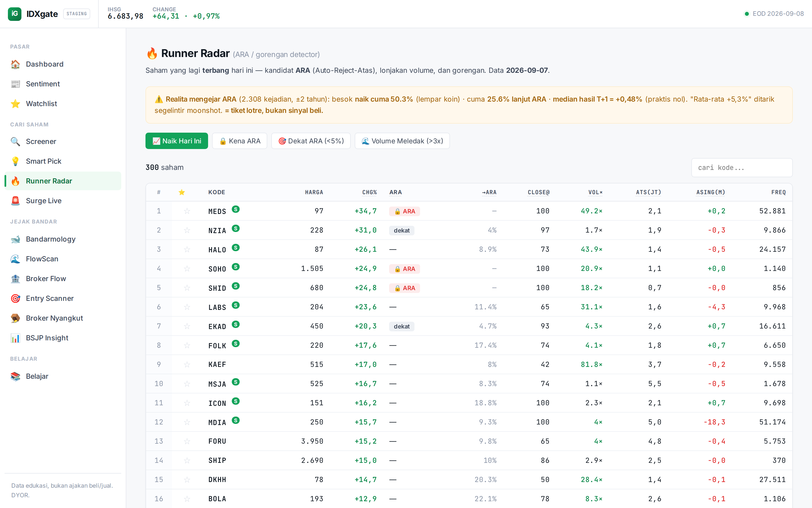Click the STAGING badge in header
Screen dimensions: 812x508
coord(76,14)
